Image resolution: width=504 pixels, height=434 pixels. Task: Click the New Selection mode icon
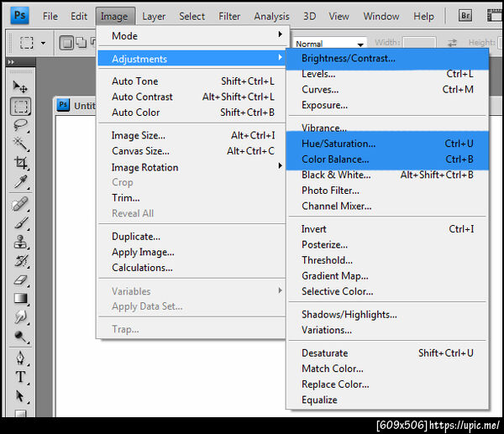click(x=66, y=43)
